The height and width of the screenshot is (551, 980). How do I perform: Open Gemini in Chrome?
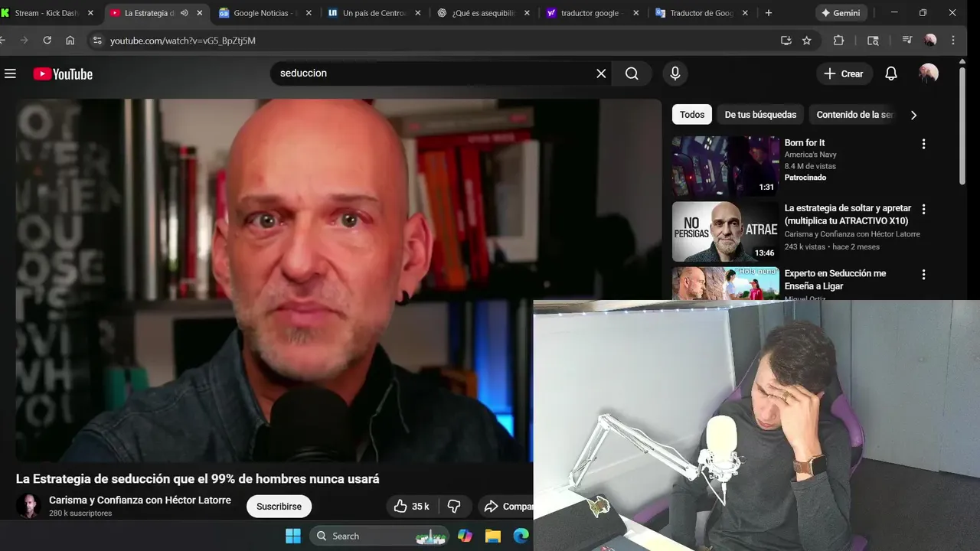pos(840,13)
